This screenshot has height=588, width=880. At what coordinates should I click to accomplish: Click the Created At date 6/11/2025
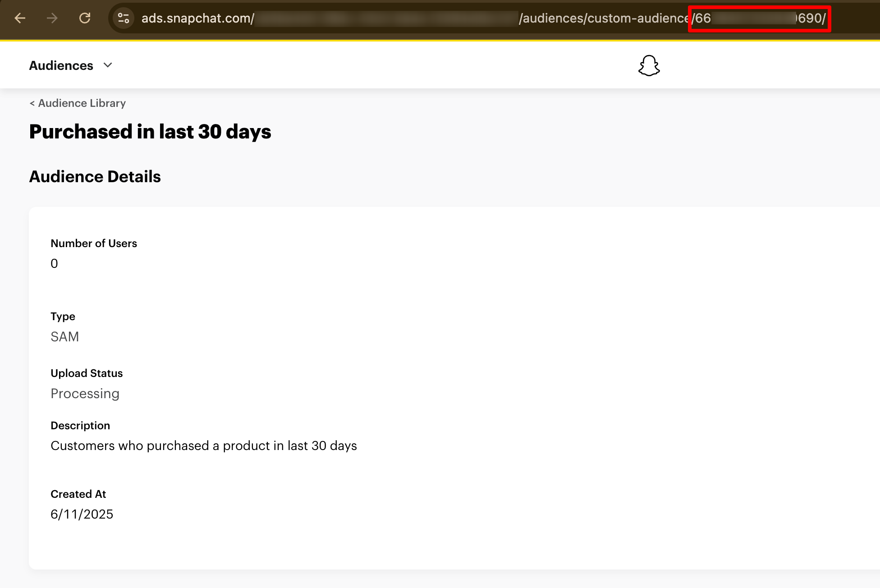pyautogui.click(x=82, y=514)
